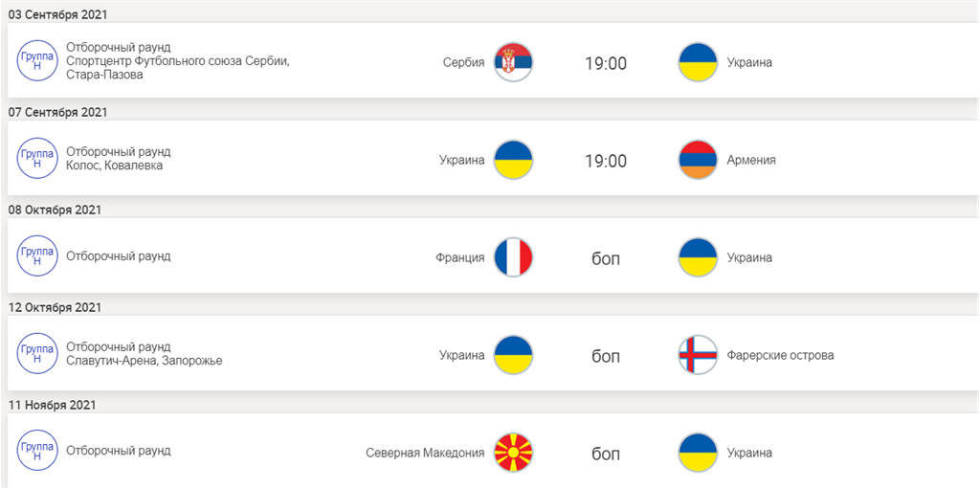Click Ukraine flag in the Faroe Islands match

513,356
